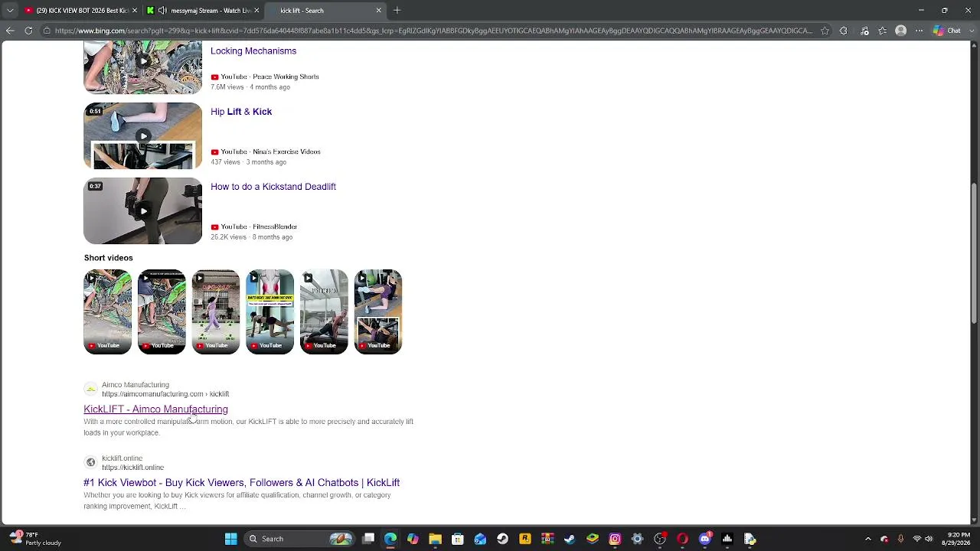Open a new browser tab
Image resolution: width=980 pixels, height=551 pixels.
click(397, 11)
